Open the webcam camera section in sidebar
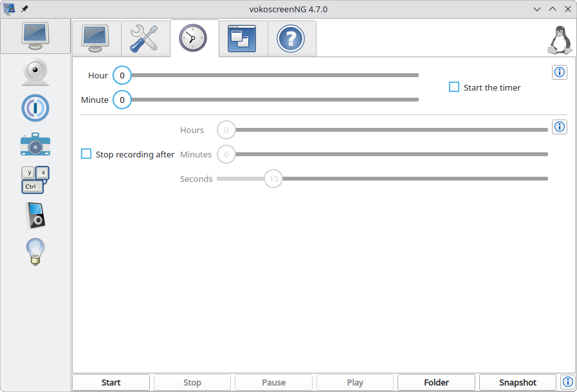 35,72
